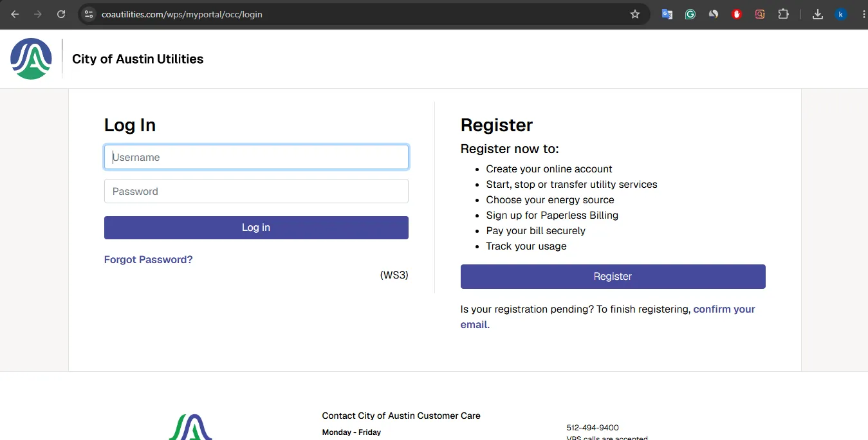Click 'Track your usage' bullet

pos(526,246)
